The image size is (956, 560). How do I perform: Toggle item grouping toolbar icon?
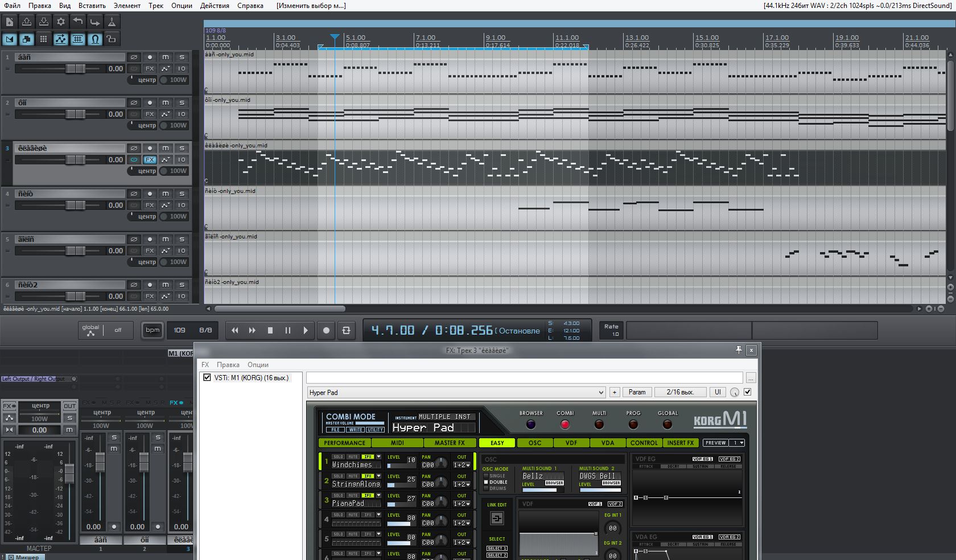27,39
